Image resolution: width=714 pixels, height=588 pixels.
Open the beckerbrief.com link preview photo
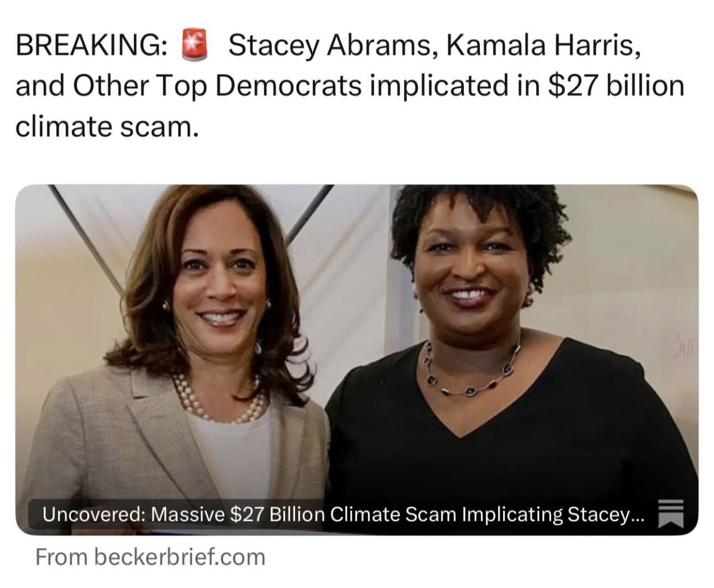[356, 359]
